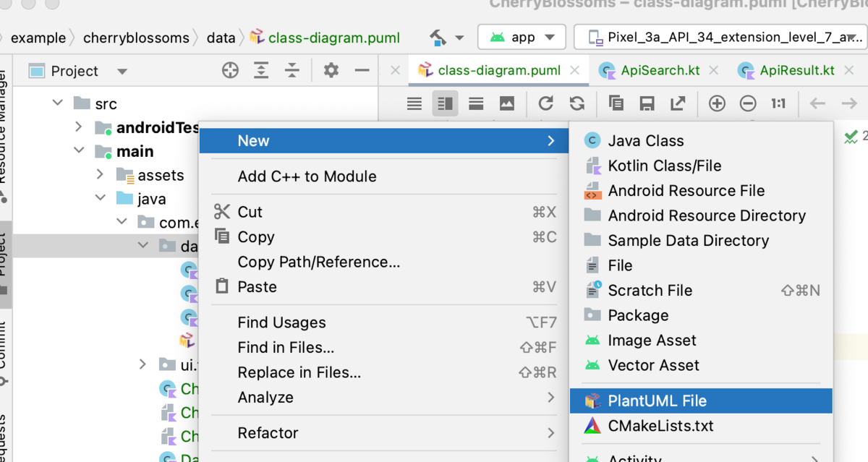868x462 pixels.
Task: Toggle automatic rendering sync icon
Action: click(577, 103)
